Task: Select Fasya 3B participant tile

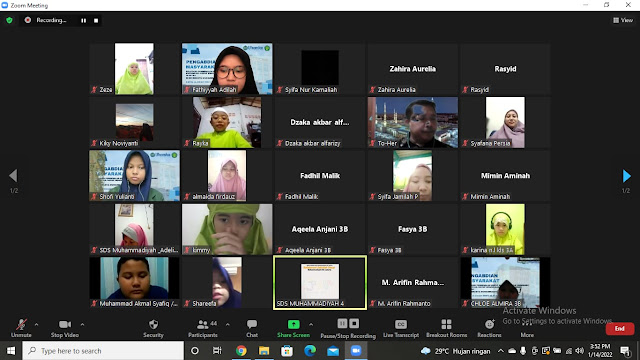Action: tap(412, 229)
